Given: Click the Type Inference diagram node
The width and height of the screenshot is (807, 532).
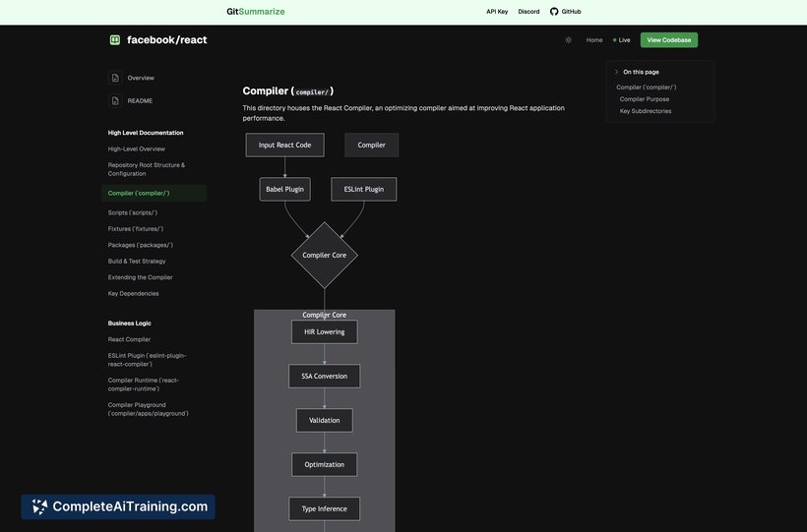Looking at the screenshot, I should (x=324, y=508).
